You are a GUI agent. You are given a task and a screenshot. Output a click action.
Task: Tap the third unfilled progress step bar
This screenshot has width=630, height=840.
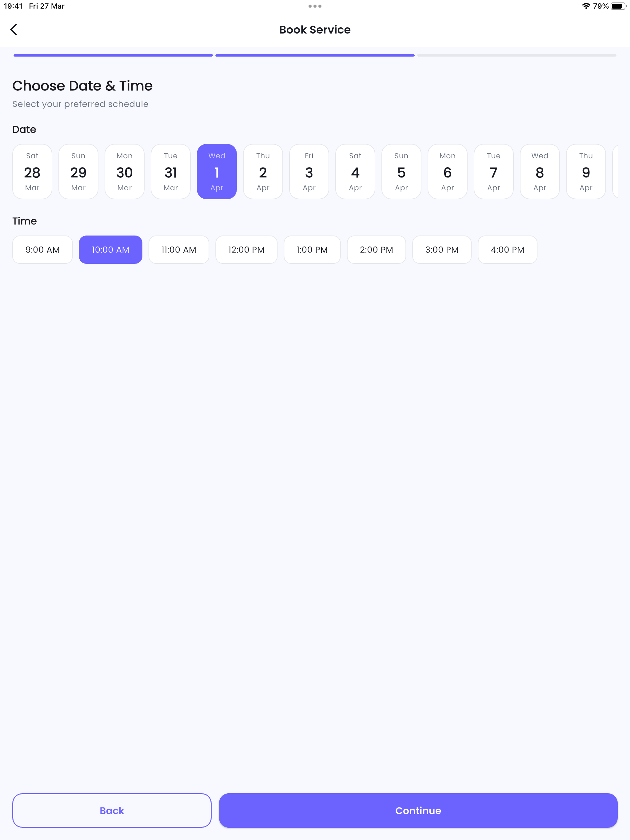[517, 55]
